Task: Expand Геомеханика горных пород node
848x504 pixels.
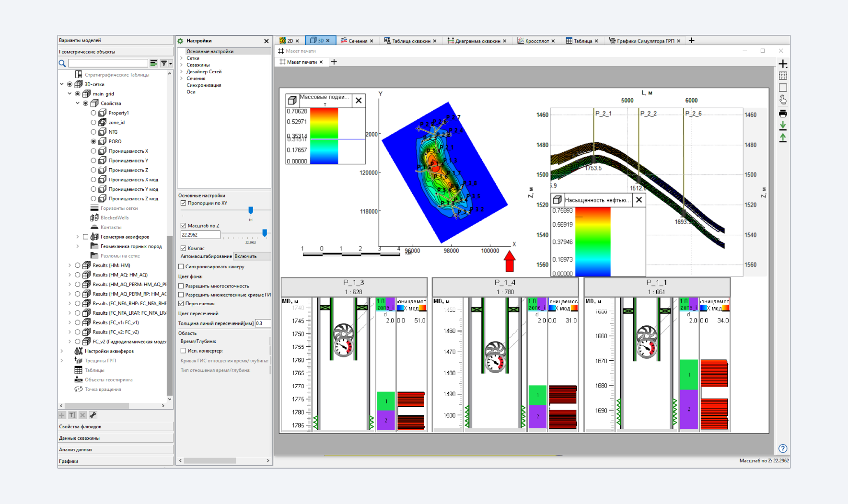Action: (x=78, y=246)
